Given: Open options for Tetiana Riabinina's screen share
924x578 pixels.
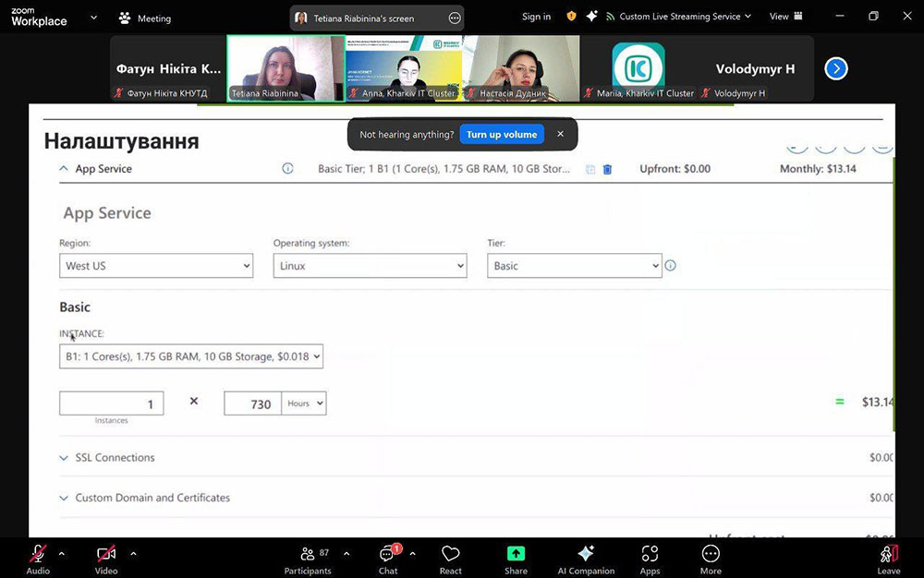Looking at the screenshot, I should [x=455, y=18].
